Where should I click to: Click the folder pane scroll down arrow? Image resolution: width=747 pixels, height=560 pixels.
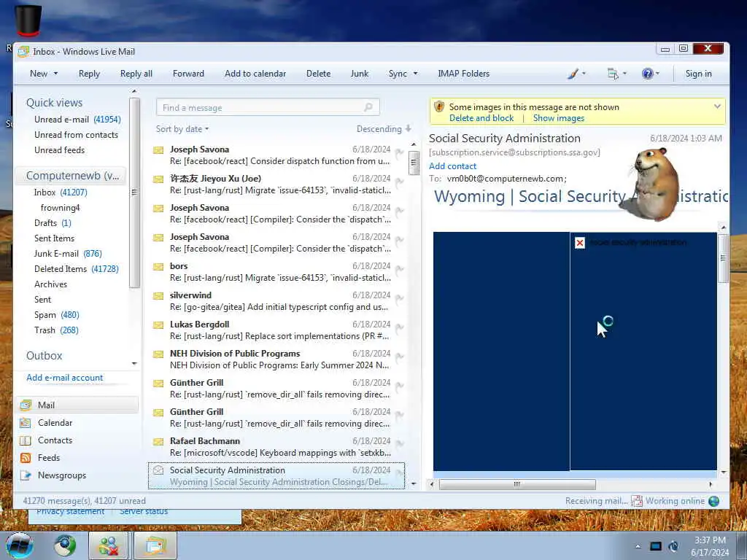(x=134, y=363)
